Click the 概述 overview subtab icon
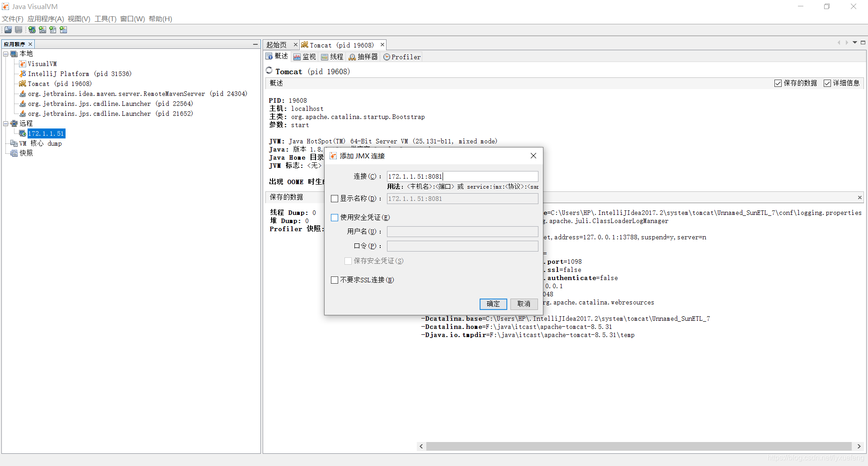 269,57
